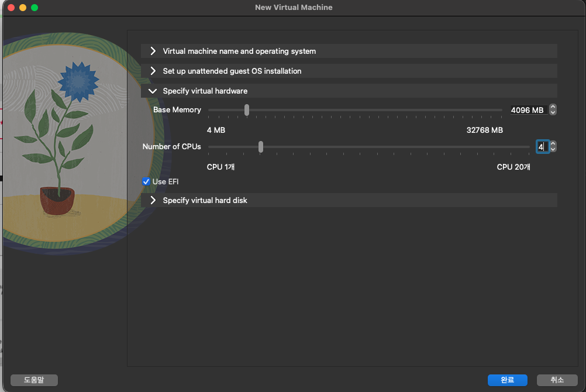Image resolution: width=586 pixels, height=392 pixels.
Task: Focus the Base Memory 4096 MB field
Action: click(x=529, y=110)
